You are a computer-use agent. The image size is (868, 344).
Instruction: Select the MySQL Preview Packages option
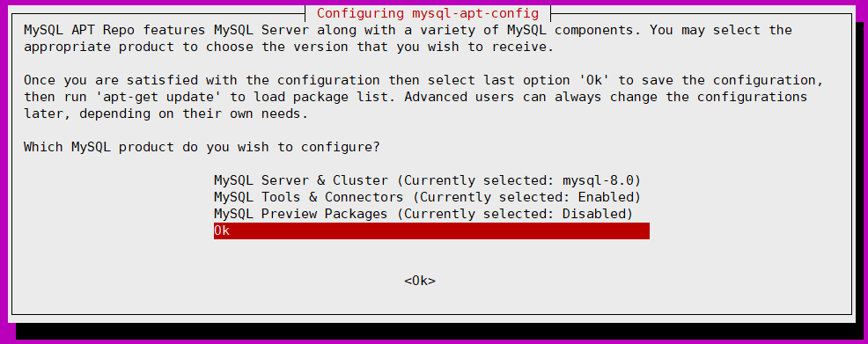click(x=423, y=214)
